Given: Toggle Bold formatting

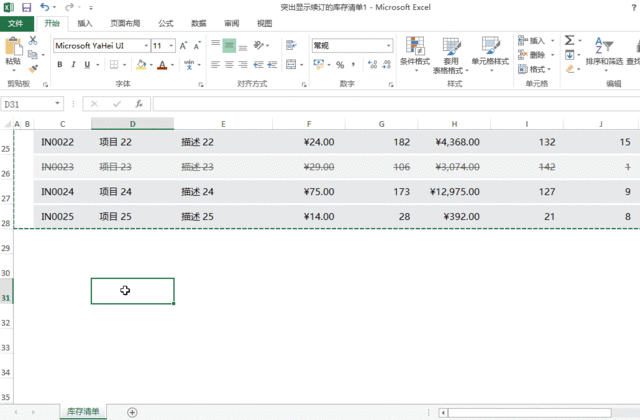Looking at the screenshot, I should tap(60, 65).
